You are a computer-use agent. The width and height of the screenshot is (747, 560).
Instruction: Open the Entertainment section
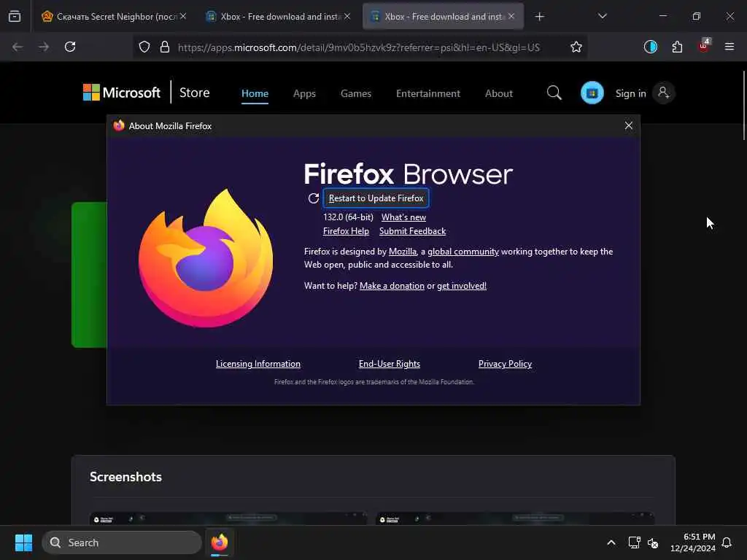coord(427,93)
